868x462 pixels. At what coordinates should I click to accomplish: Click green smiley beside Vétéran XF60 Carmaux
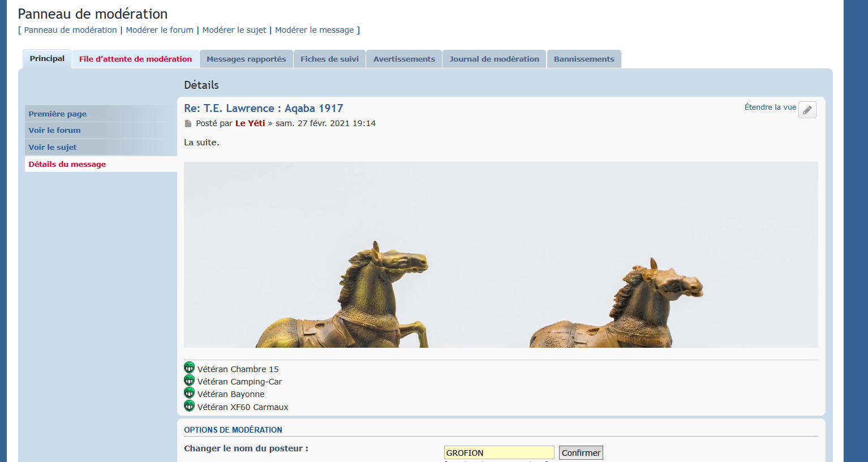tap(189, 406)
